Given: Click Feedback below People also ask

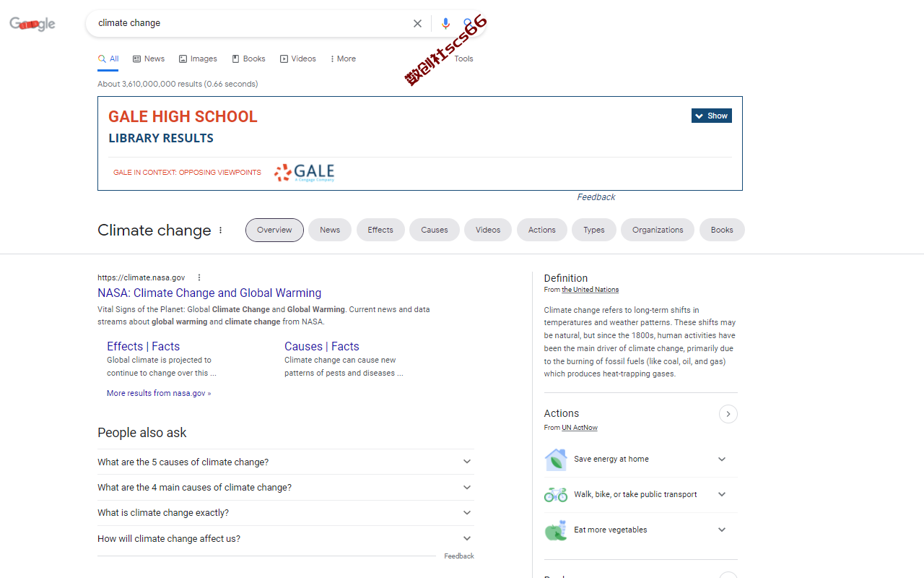Looking at the screenshot, I should pyautogui.click(x=459, y=556).
